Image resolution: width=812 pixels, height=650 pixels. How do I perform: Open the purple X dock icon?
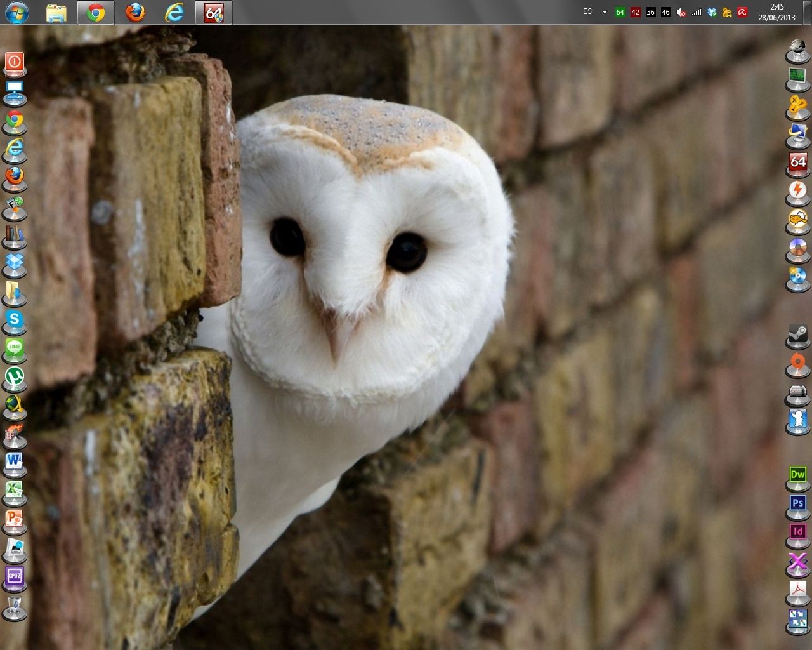pos(797,562)
